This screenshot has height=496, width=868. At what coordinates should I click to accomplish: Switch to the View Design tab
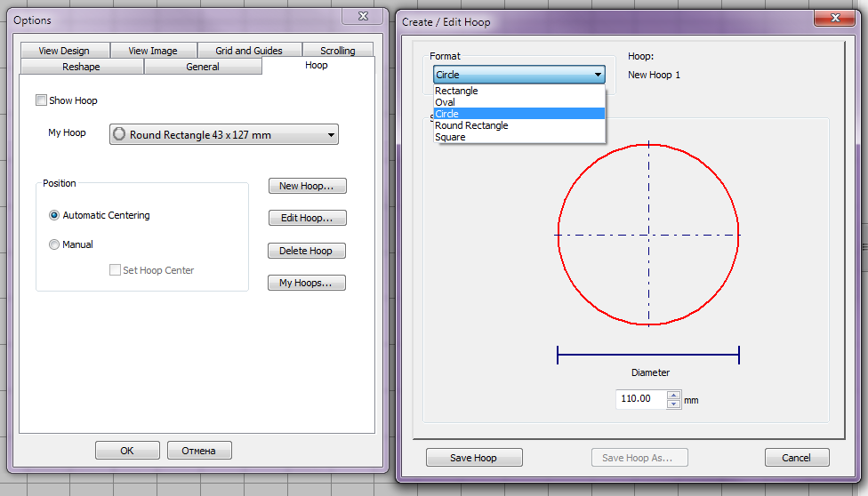click(64, 51)
